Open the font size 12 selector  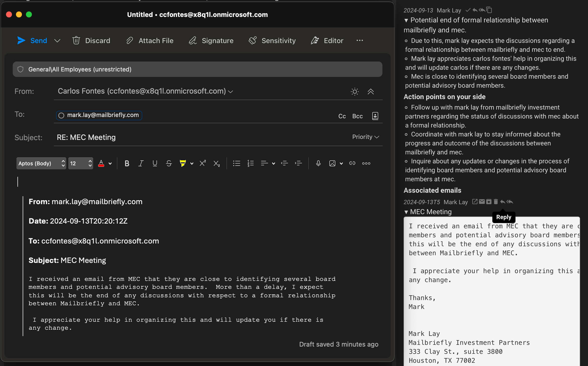pos(81,163)
